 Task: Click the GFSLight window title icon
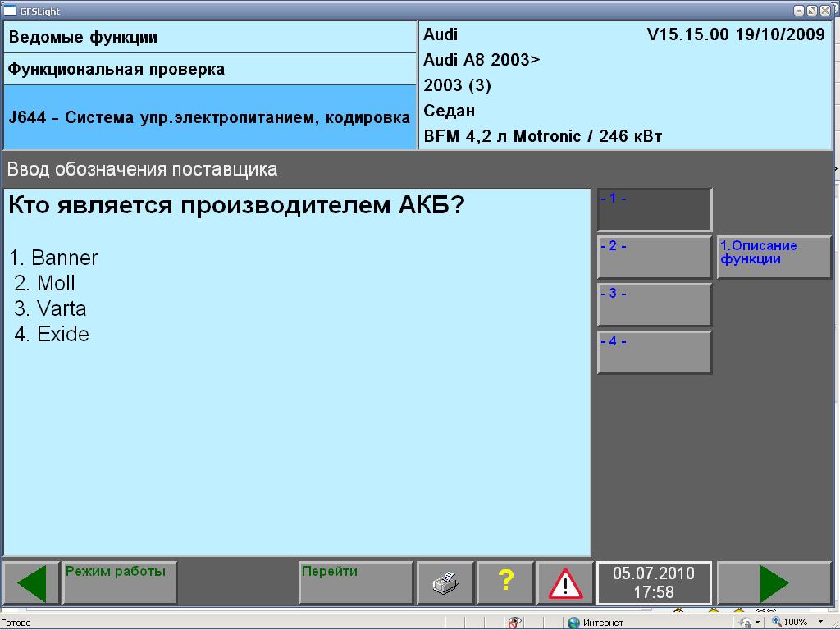pyautogui.click(x=10, y=11)
